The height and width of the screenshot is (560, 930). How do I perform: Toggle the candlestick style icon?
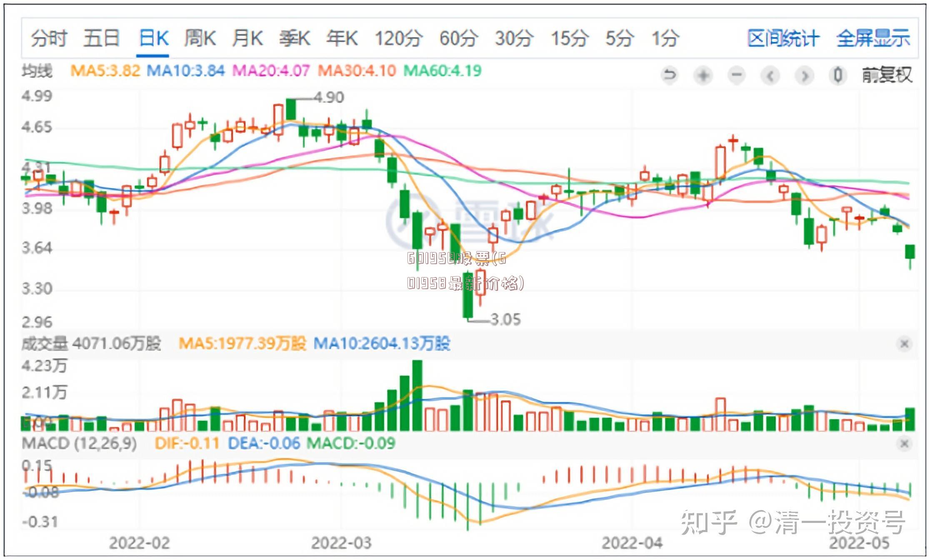[x=838, y=75]
